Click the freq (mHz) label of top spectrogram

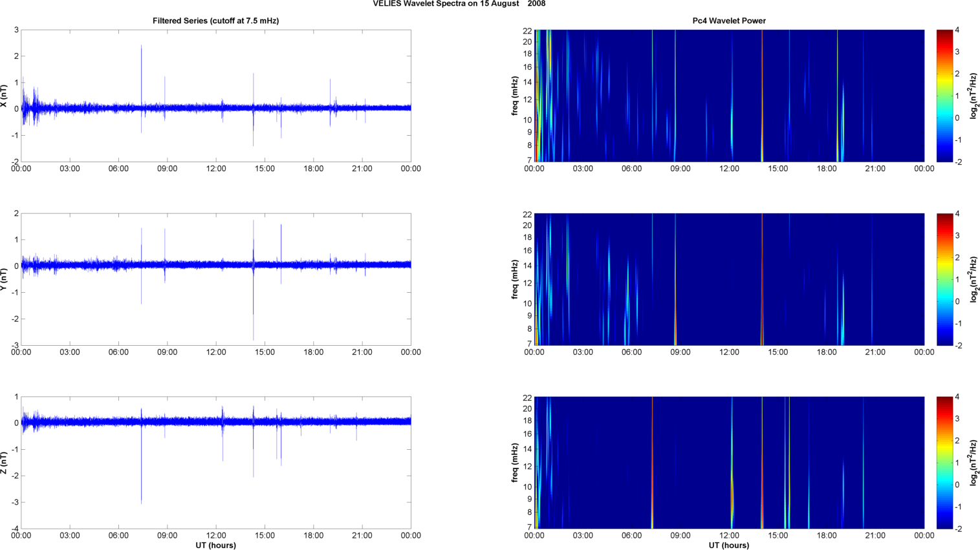pos(515,96)
